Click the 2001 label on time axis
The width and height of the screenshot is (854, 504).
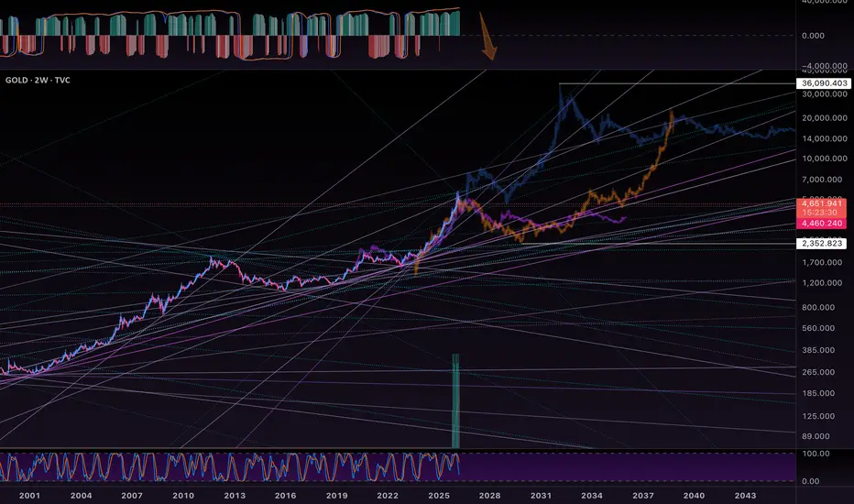click(29, 496)
